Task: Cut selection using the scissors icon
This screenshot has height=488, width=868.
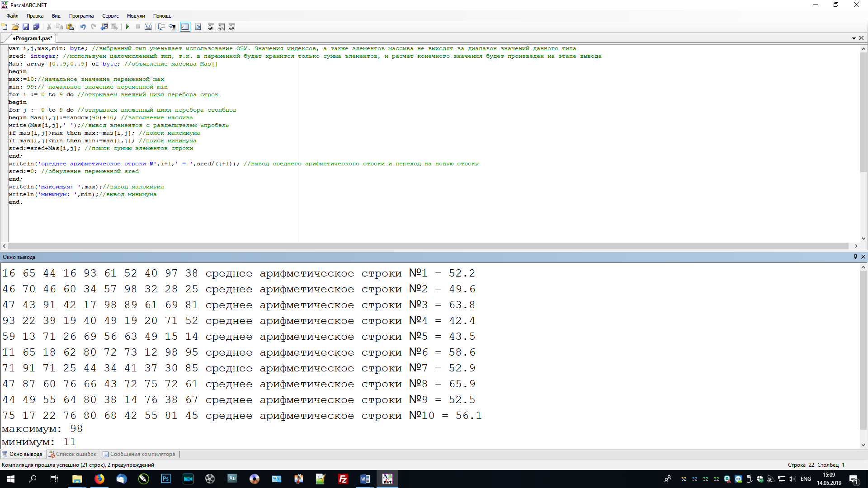Action: coord(49,27)
